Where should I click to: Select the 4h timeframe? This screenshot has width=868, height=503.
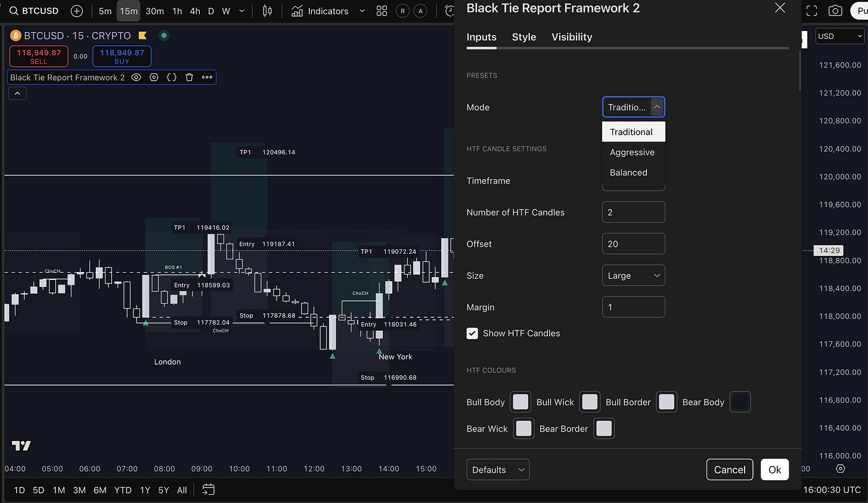(x=195, y=11)
